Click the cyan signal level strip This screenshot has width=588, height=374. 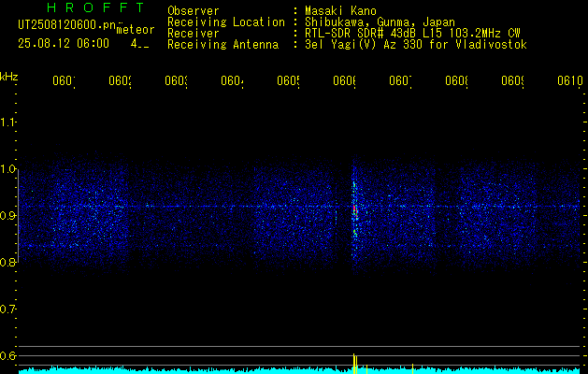point(299,370)
